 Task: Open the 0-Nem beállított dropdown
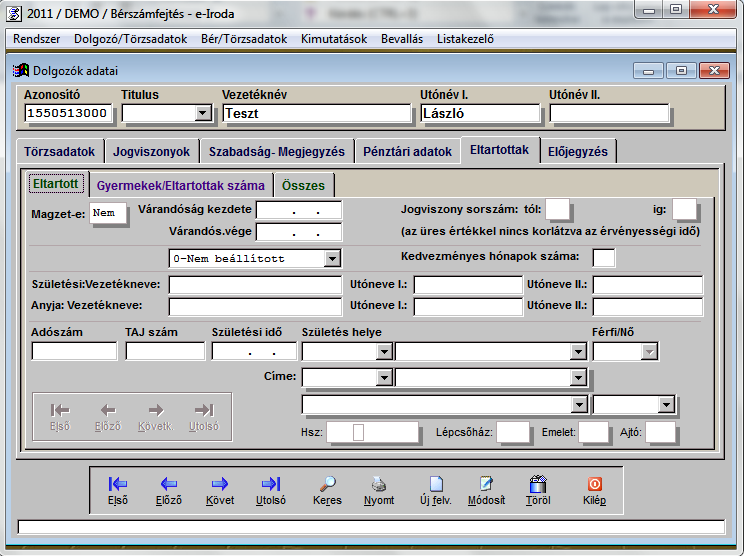pos(332,259)
